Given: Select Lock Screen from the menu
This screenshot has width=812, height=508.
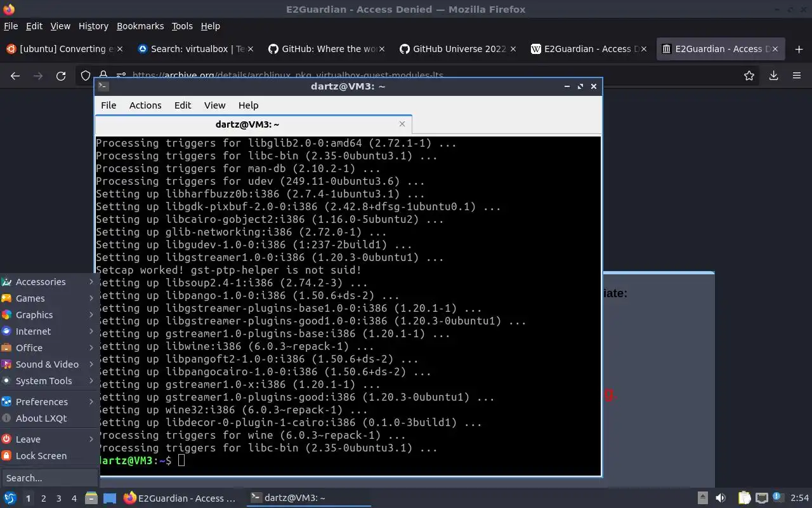Looking at the screenshot, I should (x=48, y=456).
